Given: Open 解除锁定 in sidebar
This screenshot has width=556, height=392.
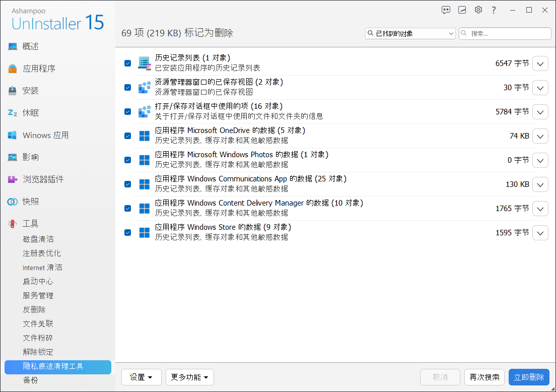Looking at the screenshot, I should (38, 352).
